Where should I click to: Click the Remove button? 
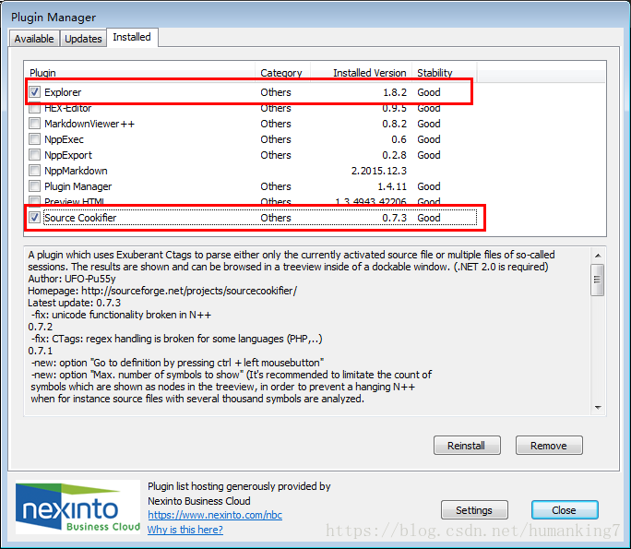click(548, 446)
